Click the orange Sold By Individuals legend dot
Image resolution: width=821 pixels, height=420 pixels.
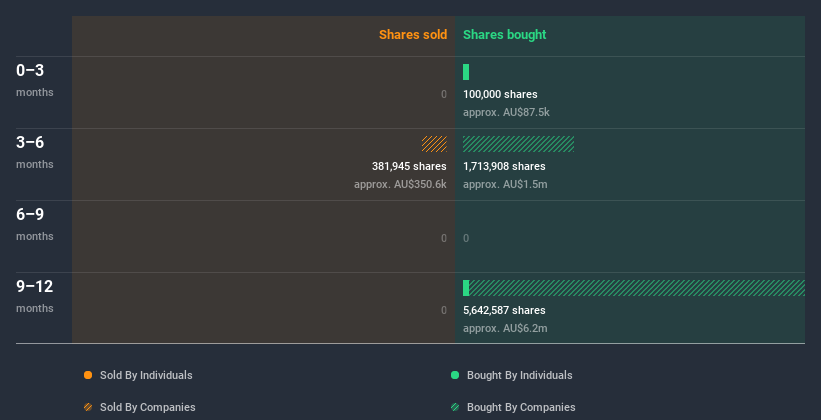(x=88, y=375)
